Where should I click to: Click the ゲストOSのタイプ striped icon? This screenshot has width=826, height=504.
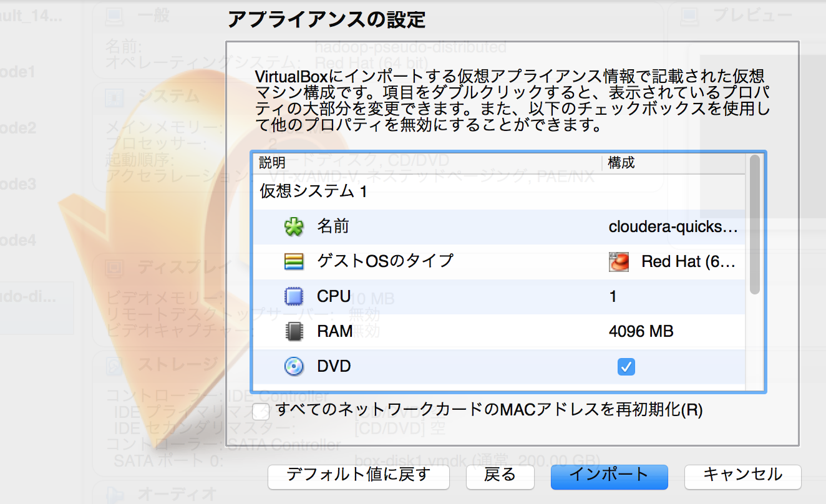[293, 261]
